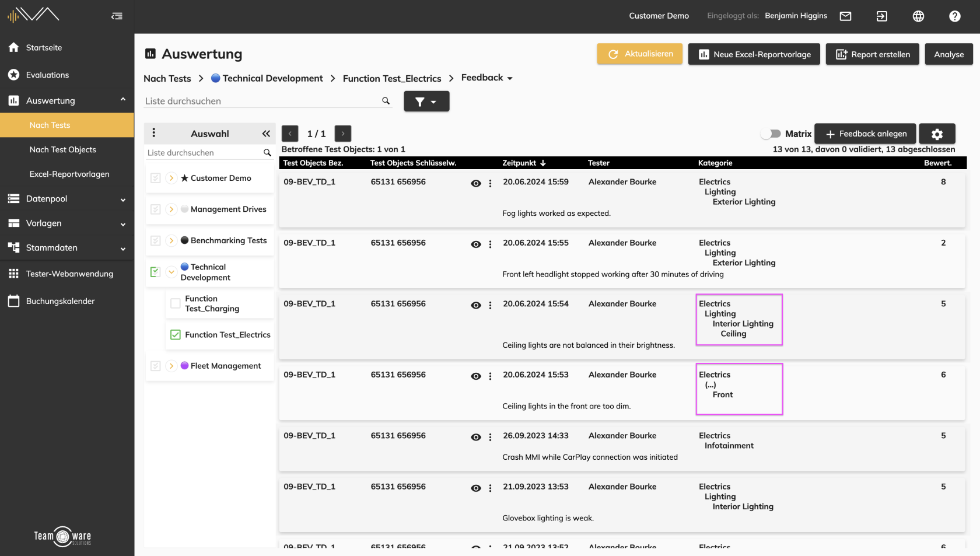Toggle the Matrix switch
Screen dimensions: 980x556
pos(771,134)
